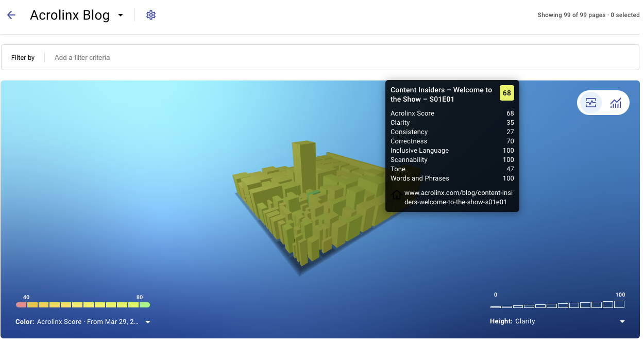Viewport: 644px width, 342px height.
Task: Open settings with the gear icon
Action: pyautogui.click(x=151, y=15)
